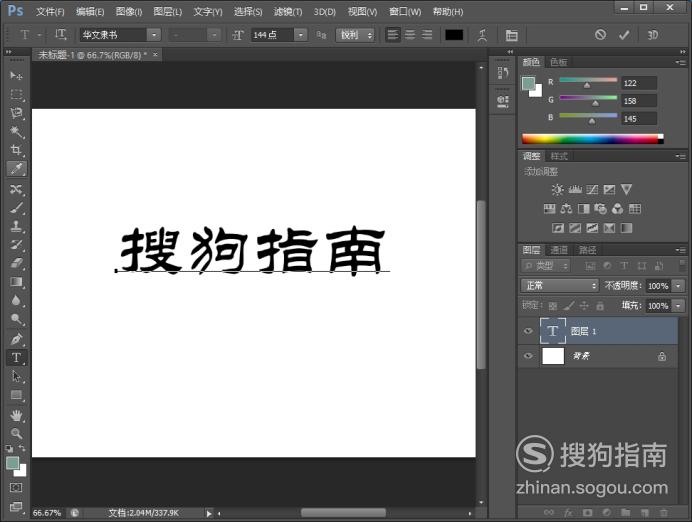Toggle lock all for layer
The width and height of the screenshot is (692, 522).
tap(600, 306)
